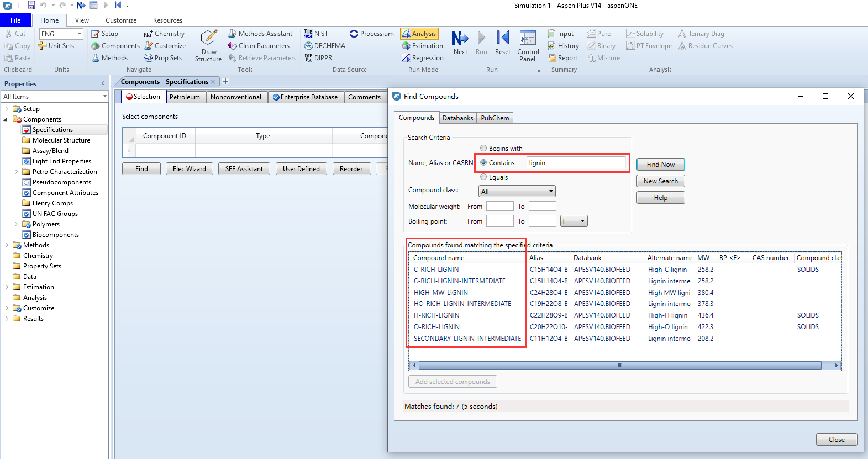Viewport: 868px width, 459px height.
Task: Click the Help button in dialog
Action: coord(661,197)
